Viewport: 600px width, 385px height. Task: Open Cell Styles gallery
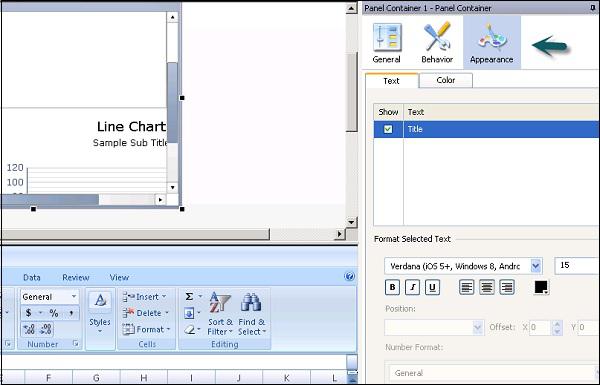pyautogui.click(x=100, y=314)
